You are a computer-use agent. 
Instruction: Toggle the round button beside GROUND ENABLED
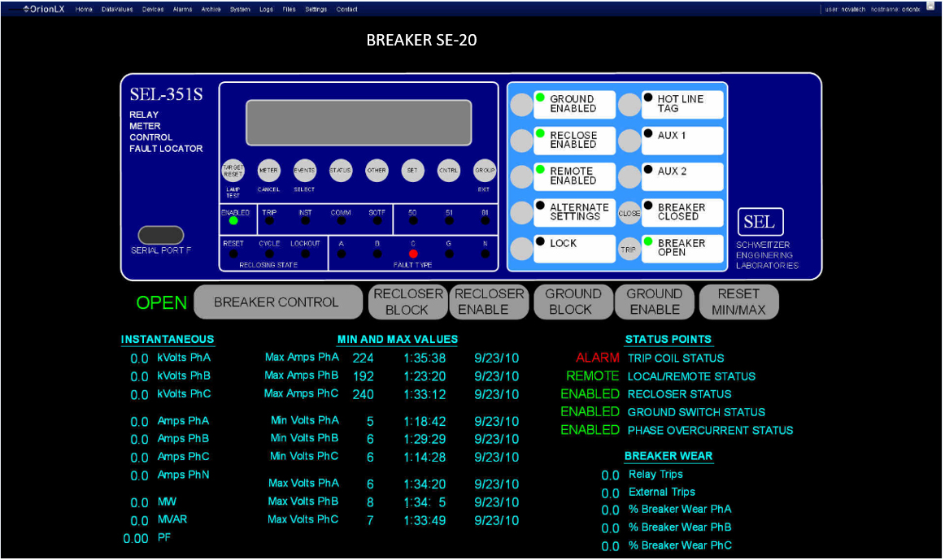pyautogui.click(x=521, y=104)
